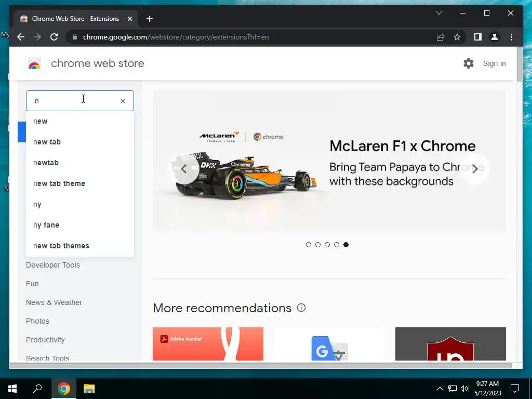Click the Chrome Web Store rainbow logo

tap(34, 63)
